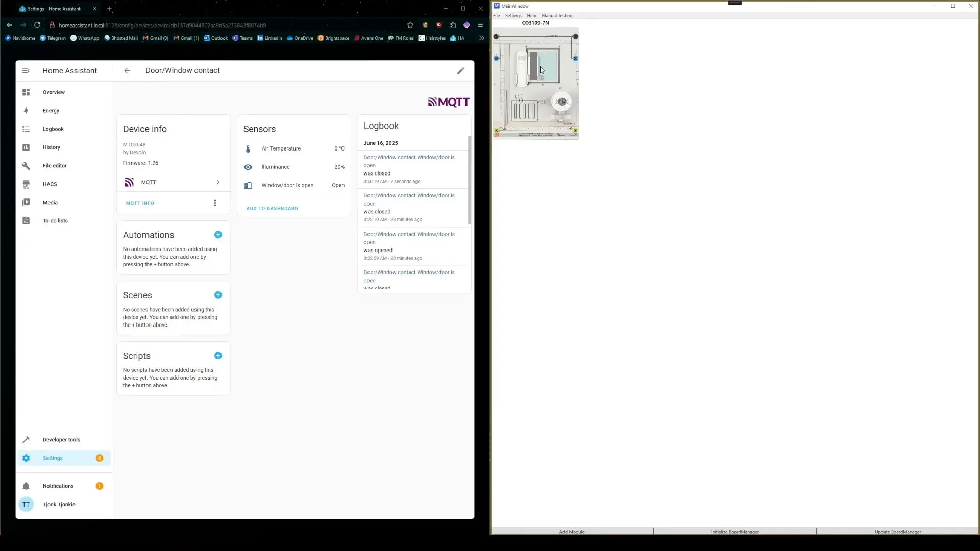Edit device with the pencil icon
This screenshot has width=980, height=551.
click(461, 71)
